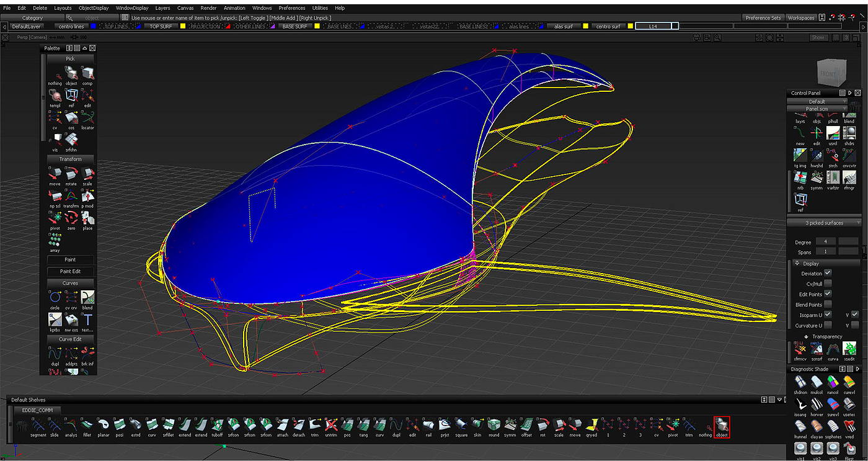Open the 3 picked surfaces dropdown
Screen dimensions: 868x461
(824, 223)
